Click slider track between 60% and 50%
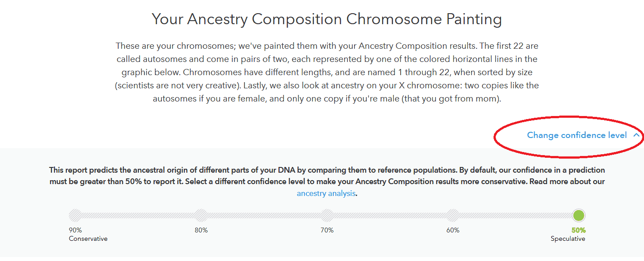Viewport: 644px width, 261px height. (x=516, y=215)
